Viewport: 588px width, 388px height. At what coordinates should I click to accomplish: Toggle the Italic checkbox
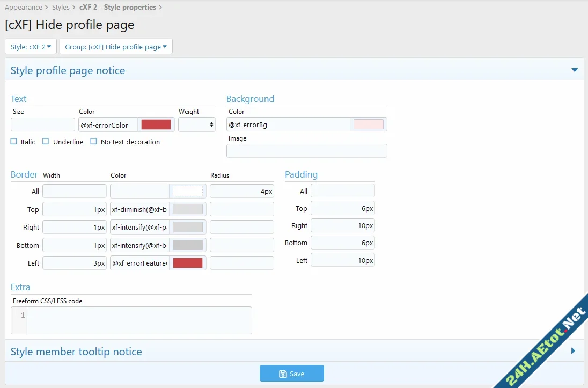pos(13,141)
